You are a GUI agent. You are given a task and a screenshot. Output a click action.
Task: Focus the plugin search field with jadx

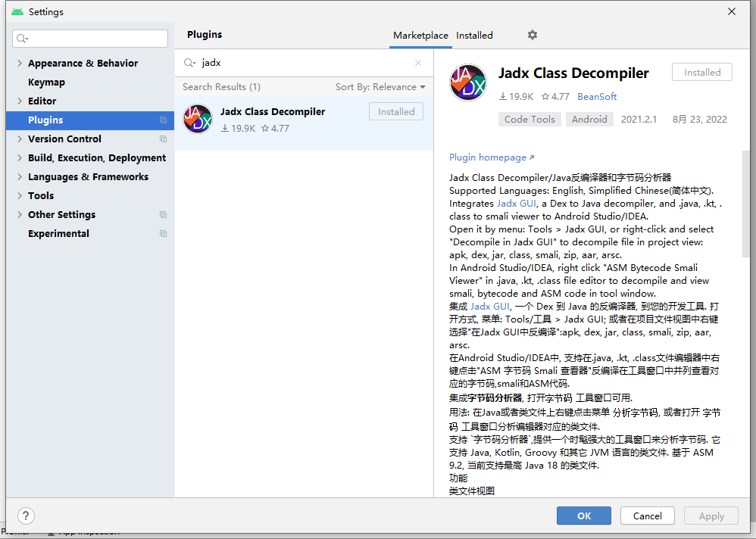pyautogui.click(x=304, y=63)
